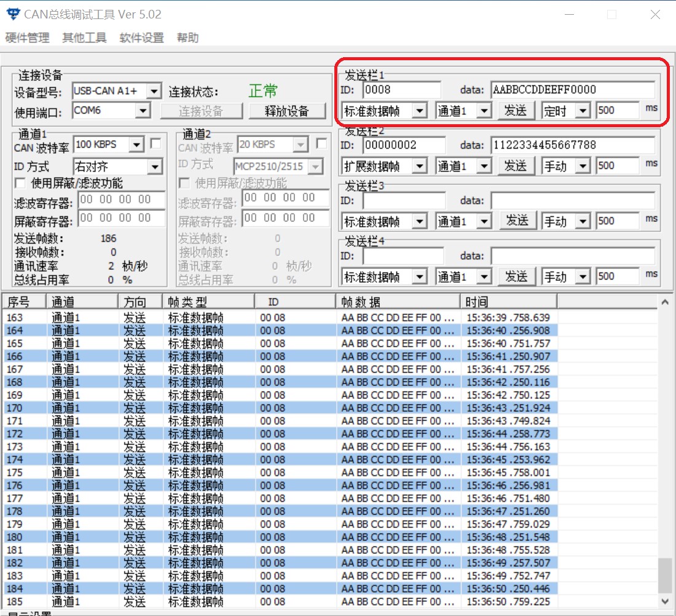This screenshot has height=616, width=676.
Task: Expand the 设备型号 USB-CAN A1+ dropdown
Action: (x=154, y=91)
